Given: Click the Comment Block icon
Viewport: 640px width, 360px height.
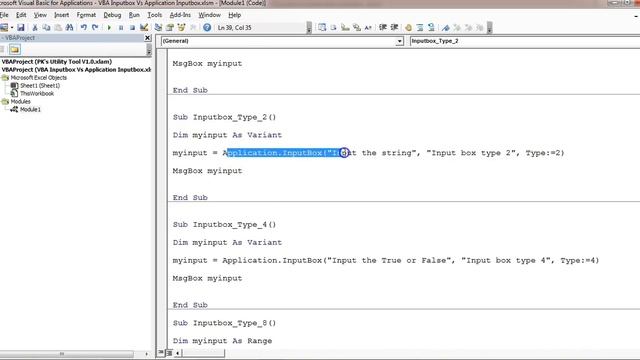Looking at the screenshot, I should (420, 28).
